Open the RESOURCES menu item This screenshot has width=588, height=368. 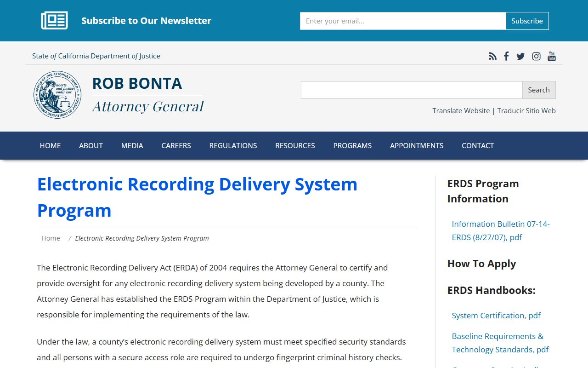click(295, 145)
